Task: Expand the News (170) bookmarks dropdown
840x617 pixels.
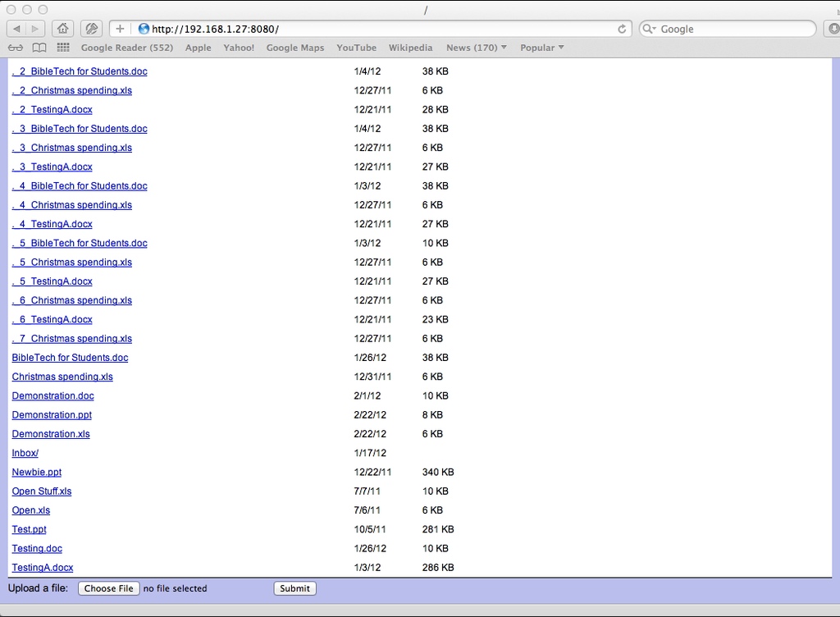Action: [476, 48]
